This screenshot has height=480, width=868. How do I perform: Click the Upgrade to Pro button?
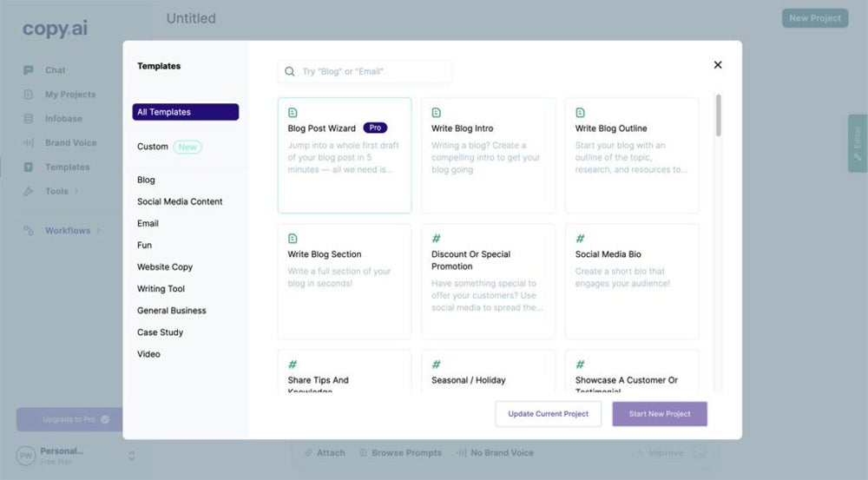(x=69, y=419)
